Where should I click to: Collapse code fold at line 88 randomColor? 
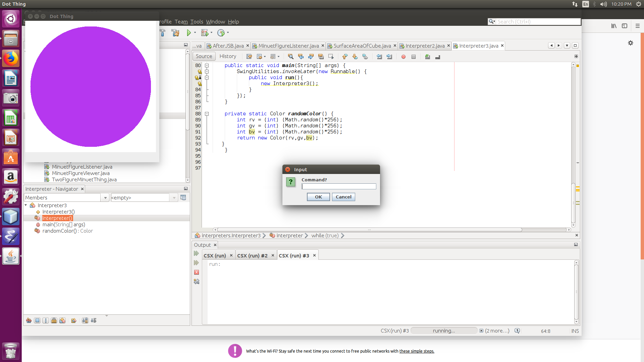(x=207, y=114)
